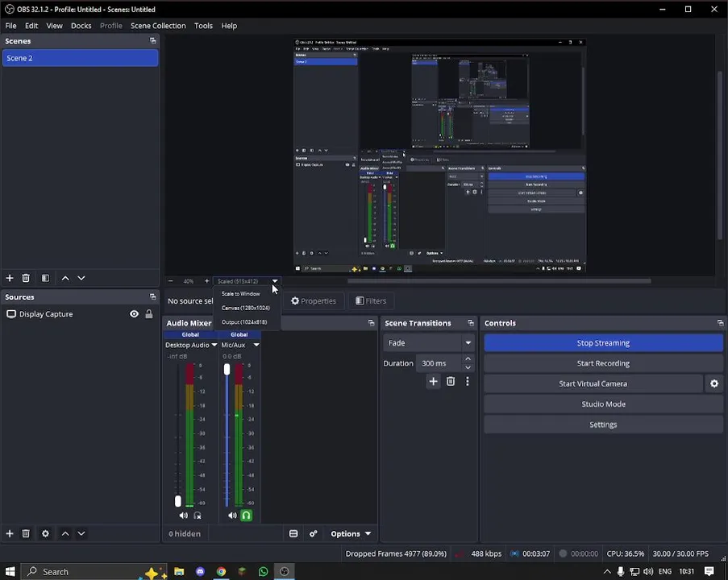This screenshot has height=580, width=728.
Task: Open the View menu
Action: click(x=54, y=26)
